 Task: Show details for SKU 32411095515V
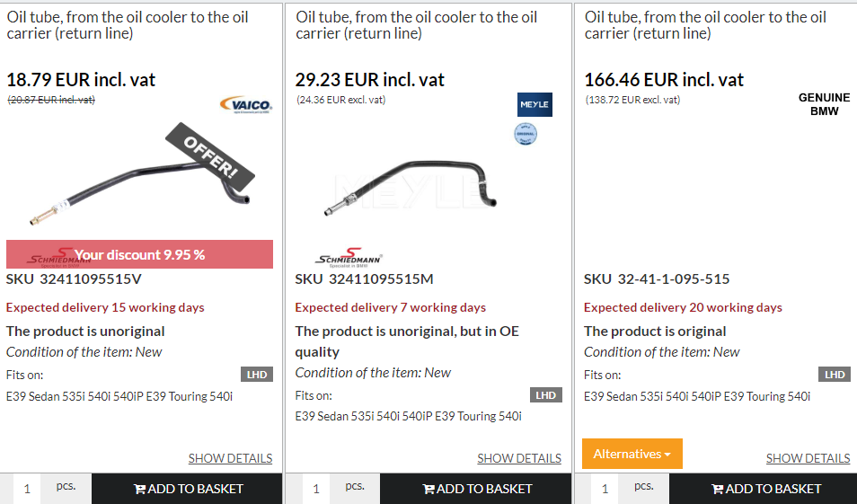(230, 458)
